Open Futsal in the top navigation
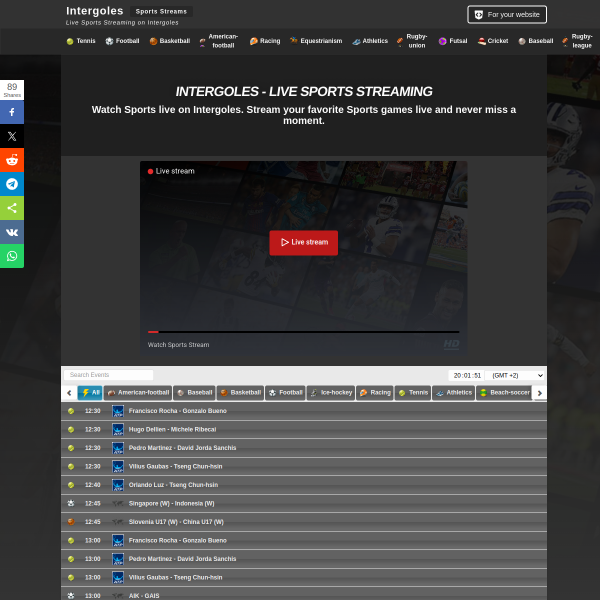 pos(453,41)
